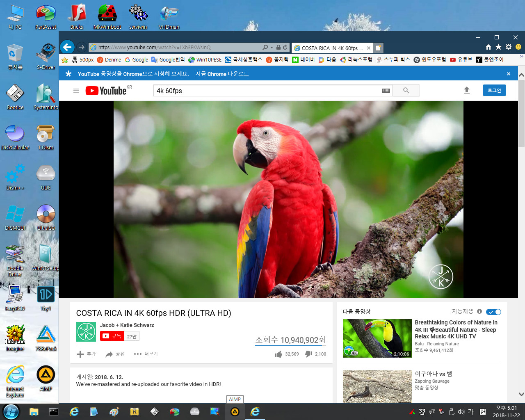Screen dimensions: 525x420
Task: Click the autoplay info icon
Action: point(479,311)
